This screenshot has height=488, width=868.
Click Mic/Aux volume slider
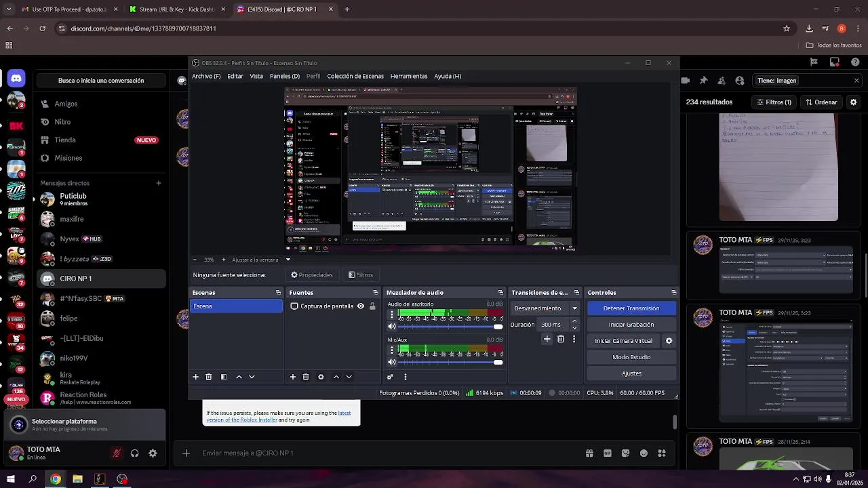pyautogui.click(x=451, y=362)
